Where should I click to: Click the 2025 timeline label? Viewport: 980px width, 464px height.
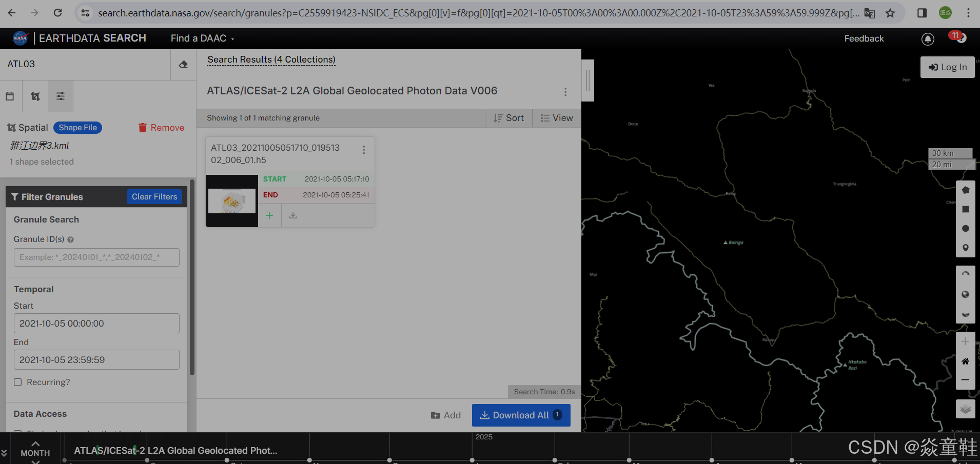click(484, 437)
